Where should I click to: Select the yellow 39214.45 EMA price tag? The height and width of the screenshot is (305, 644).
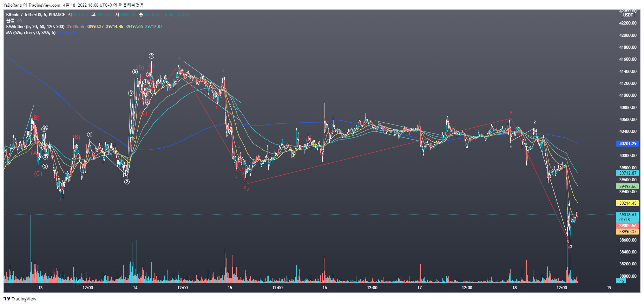click(x=627, y=203)
